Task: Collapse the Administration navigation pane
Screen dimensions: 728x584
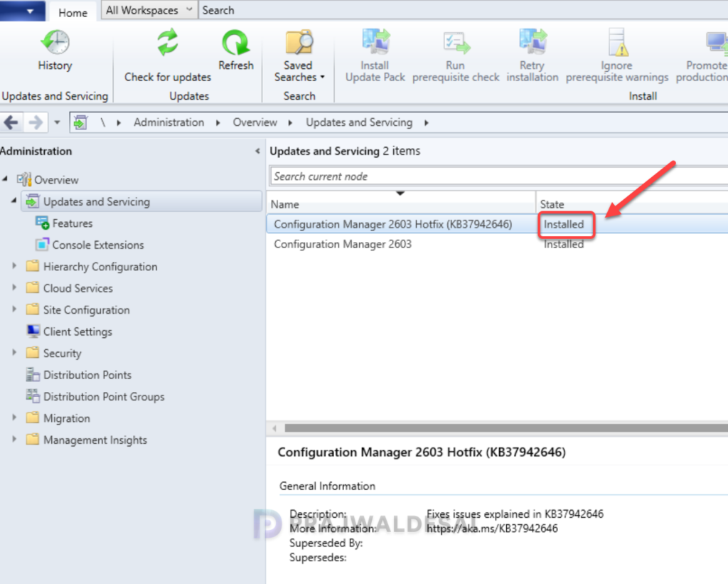Action: [x=257, y=151]
